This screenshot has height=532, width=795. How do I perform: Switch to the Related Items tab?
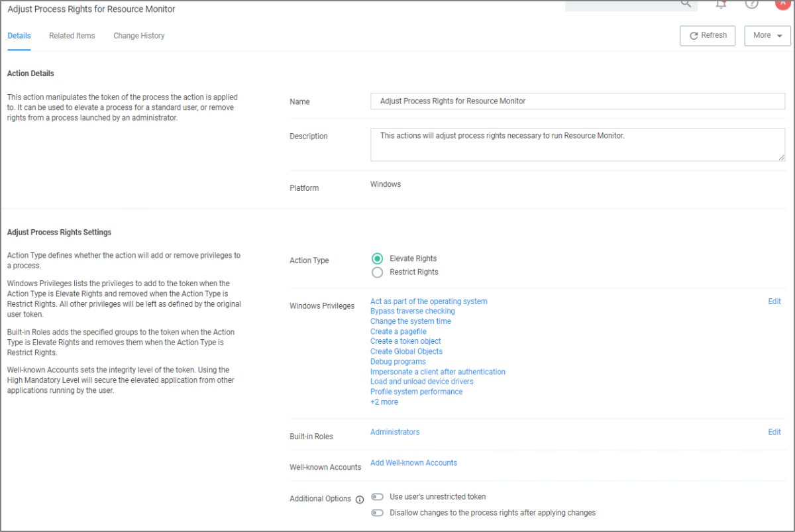pyautogui.click(x=72, y=36)
